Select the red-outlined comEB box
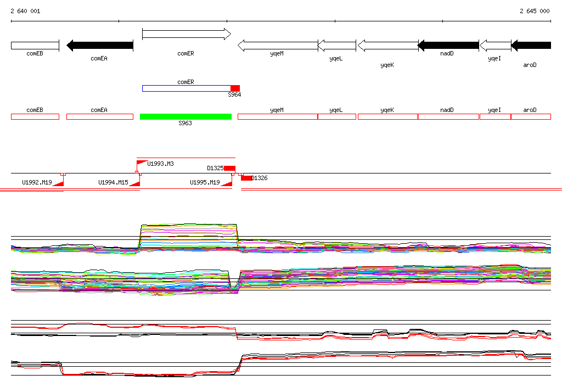 coord(35,116)
